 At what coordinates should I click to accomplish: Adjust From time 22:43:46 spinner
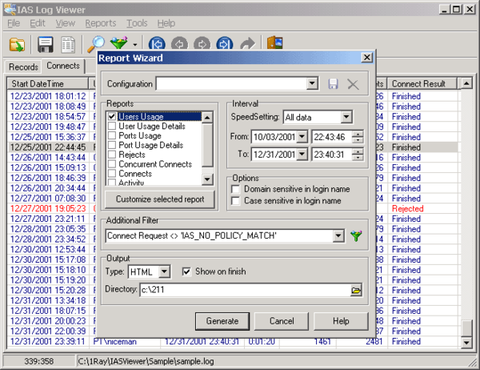[x=358, y=137]
